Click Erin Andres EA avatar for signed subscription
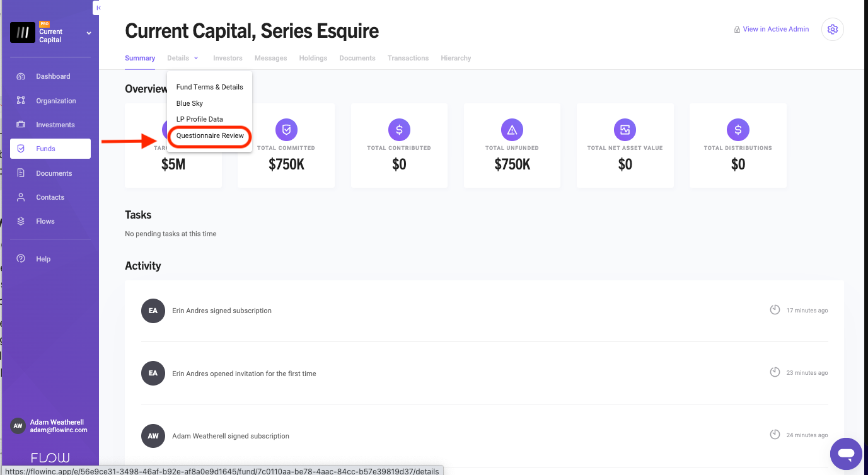The height and width of the screenshot is (475, 868). pos(153,311)
